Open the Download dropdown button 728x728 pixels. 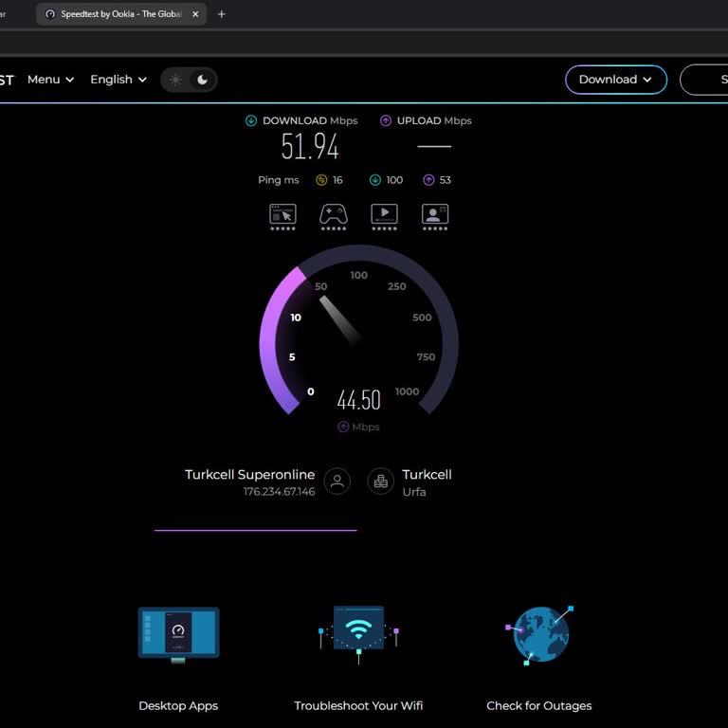(x=615, y=80)
